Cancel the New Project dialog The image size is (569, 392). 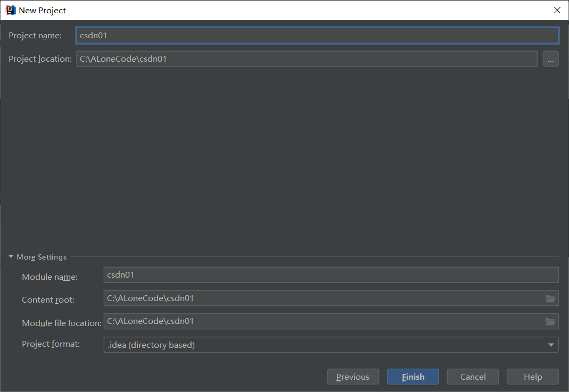pos(473,377)
